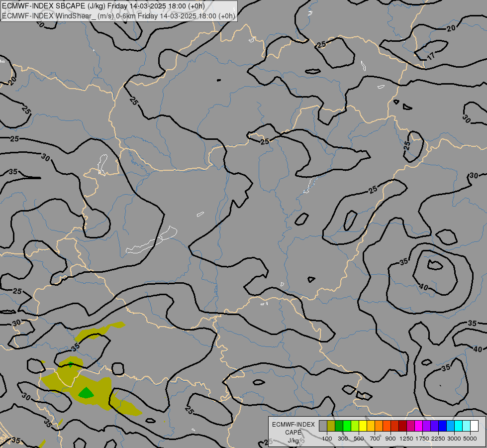The height and width of the screenshot is (448, 487).
Task: Click the contour label 17
Action: click(431, 56)
